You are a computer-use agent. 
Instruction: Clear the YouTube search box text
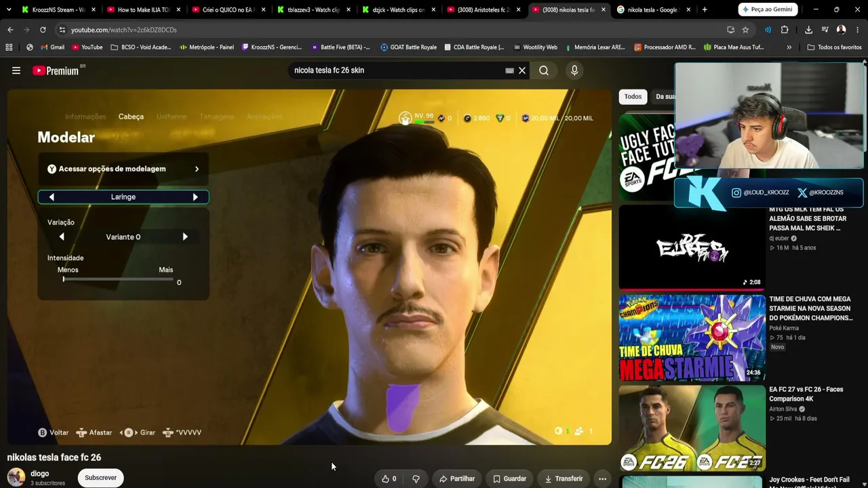pos(522,70)
